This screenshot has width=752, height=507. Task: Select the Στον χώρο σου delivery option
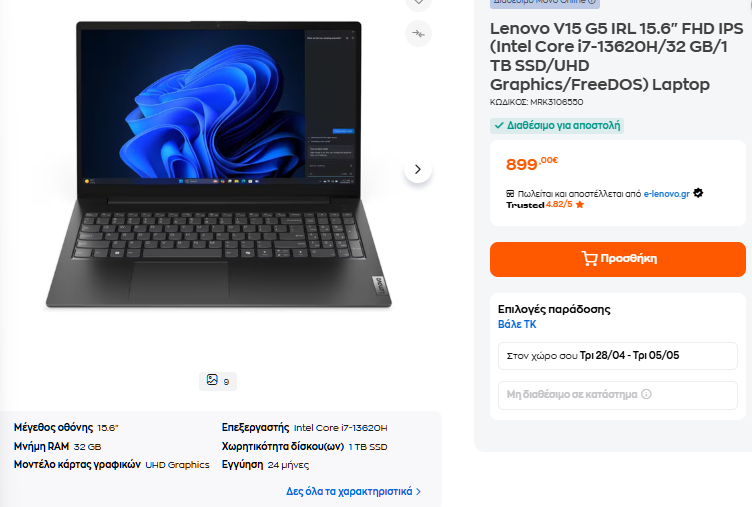point(618,356)
